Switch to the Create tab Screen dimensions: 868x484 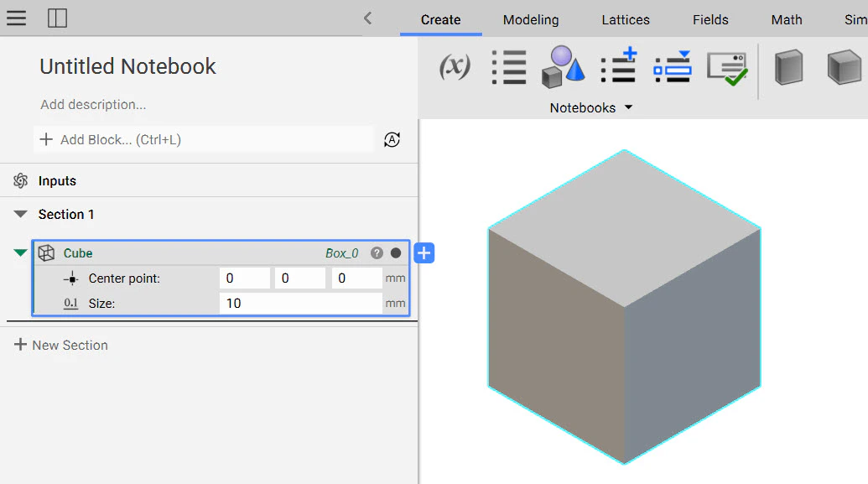440,20
